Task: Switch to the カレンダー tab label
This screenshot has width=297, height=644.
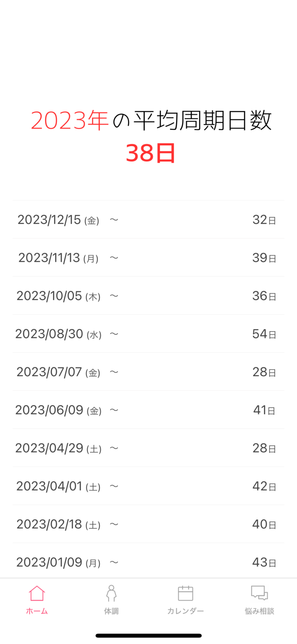Action: [185, 611]
